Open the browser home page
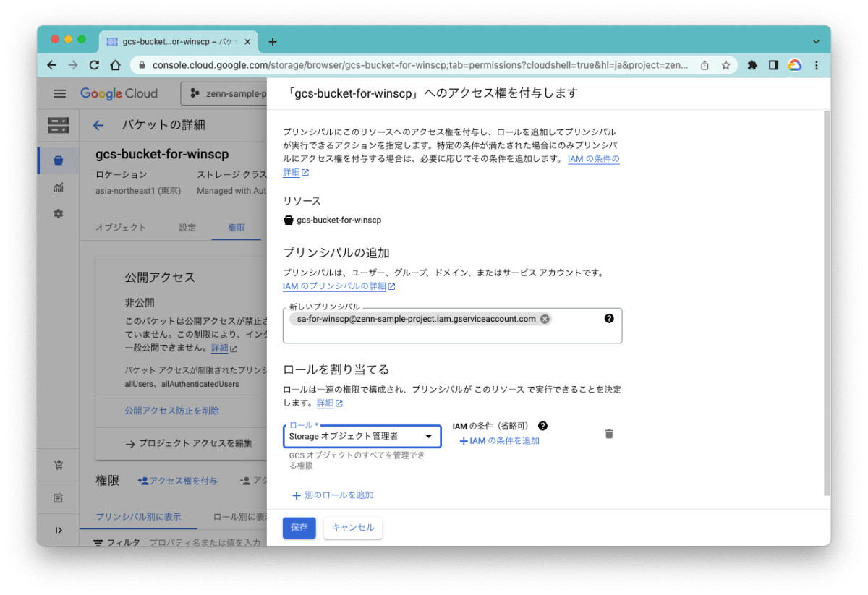Image resolution: width=868 pixels, height=595 pixels. coord(115,65)
